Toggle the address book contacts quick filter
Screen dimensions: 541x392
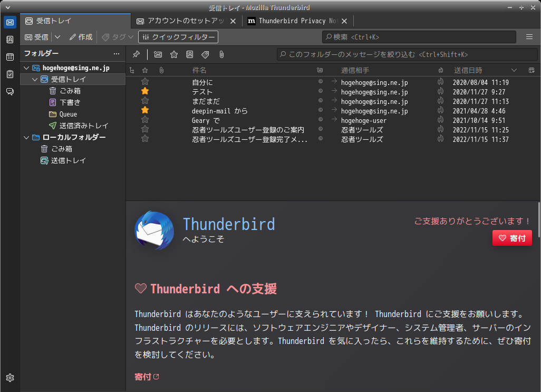pyautogui.click(x=190, y=54)
